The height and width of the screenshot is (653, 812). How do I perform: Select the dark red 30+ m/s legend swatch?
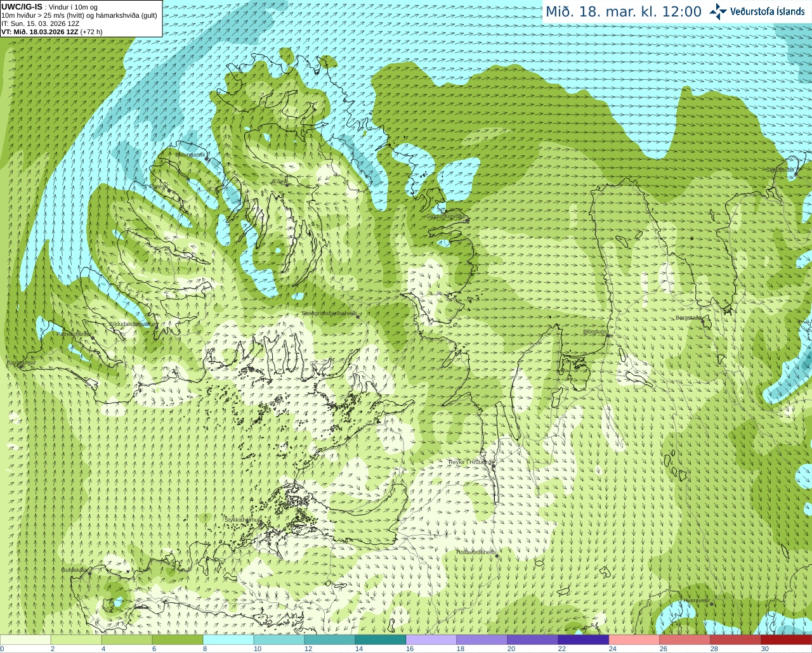tap(787, 640)
